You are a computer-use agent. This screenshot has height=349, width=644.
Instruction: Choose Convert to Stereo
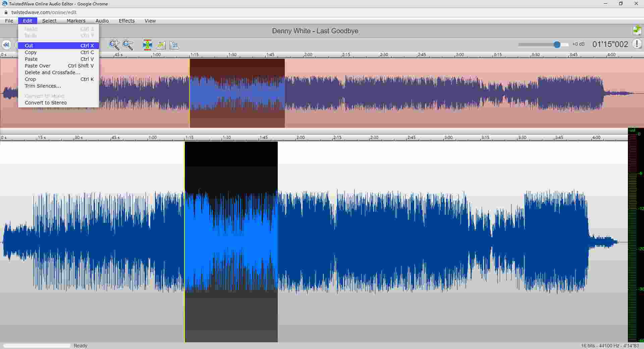point(58,103)
